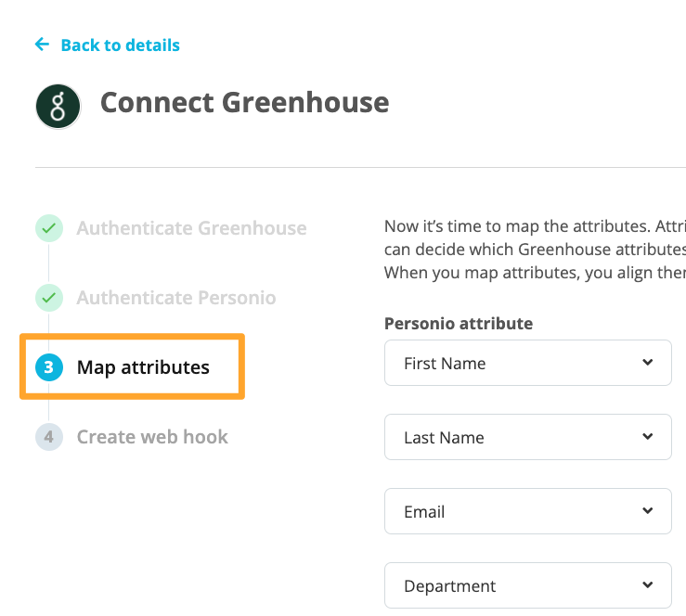This screenshot has width=686, height=616.
Task: Open the First Name attribute dropdown
Action: (x=528, y=363)
